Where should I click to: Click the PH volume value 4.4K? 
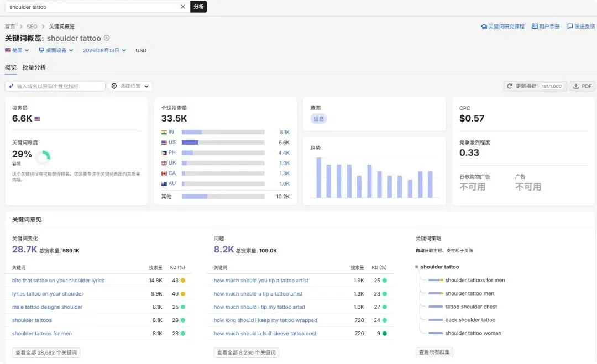[x=284, y=152]
